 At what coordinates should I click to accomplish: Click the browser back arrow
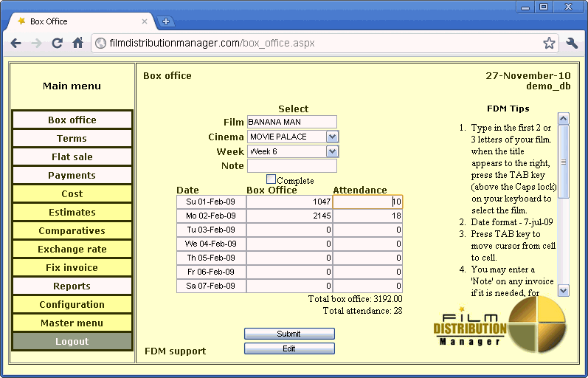16,44
